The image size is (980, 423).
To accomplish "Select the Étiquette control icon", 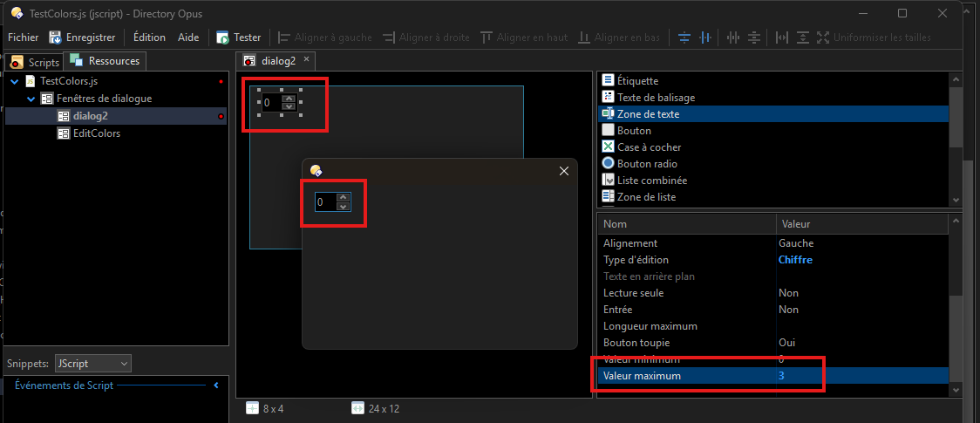I will pyautogui.click(x=609, y=80).
